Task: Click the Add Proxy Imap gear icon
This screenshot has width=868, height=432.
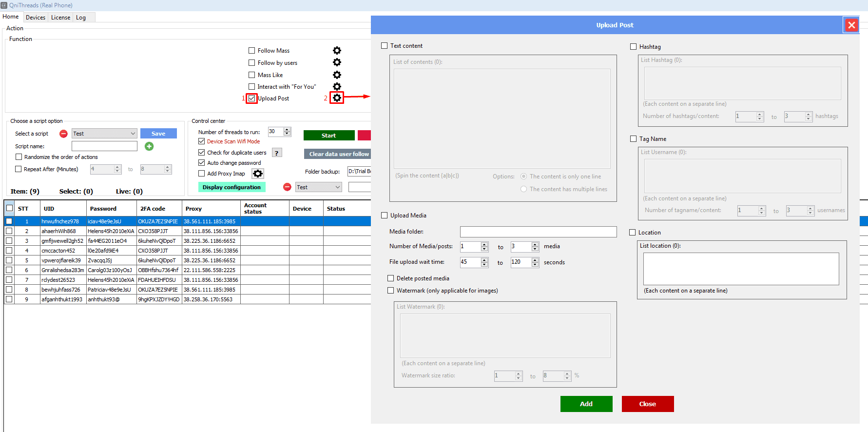Action: point(258,174)
